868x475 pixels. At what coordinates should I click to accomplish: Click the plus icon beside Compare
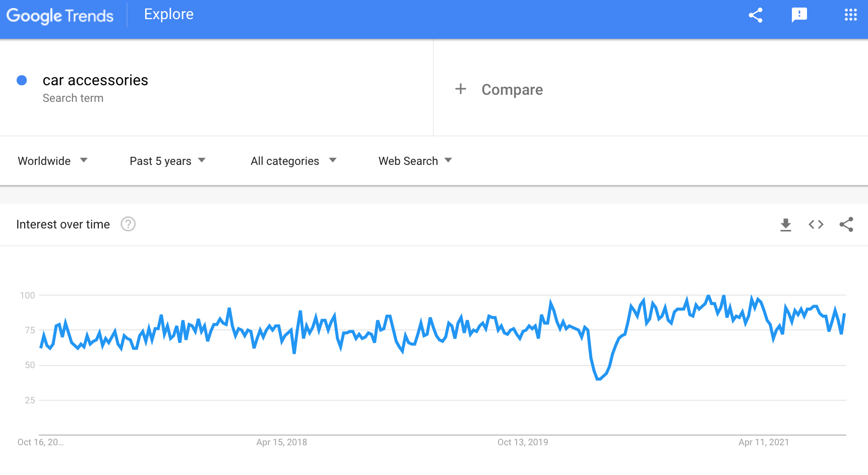click(460, 89)
